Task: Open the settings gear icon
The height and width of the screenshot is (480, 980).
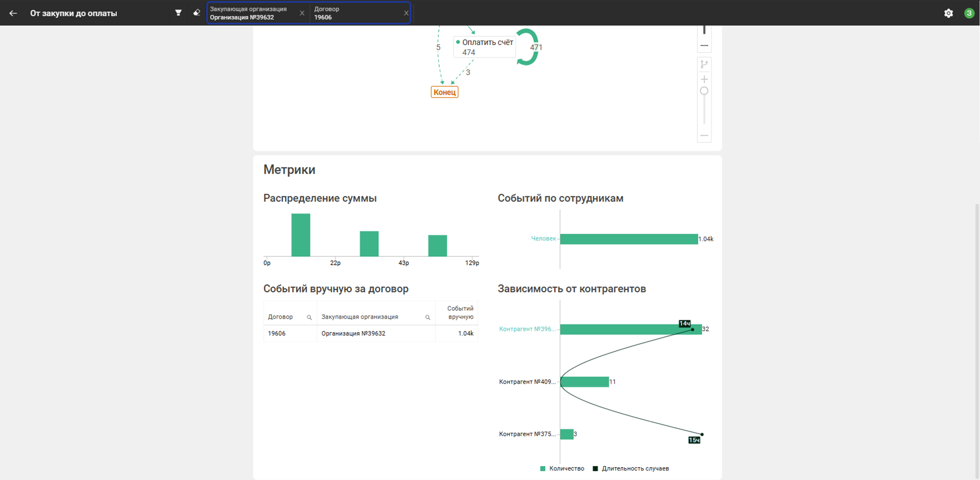Action: (948, 13)
